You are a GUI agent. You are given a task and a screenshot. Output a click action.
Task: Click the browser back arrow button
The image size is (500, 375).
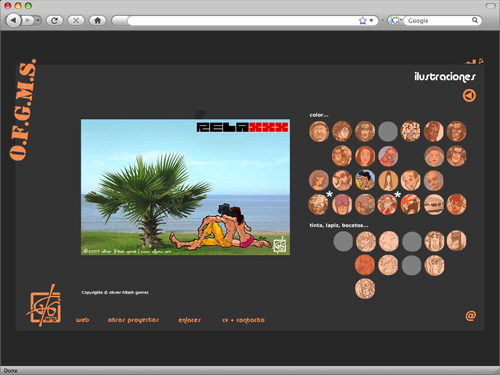(x=13, y=21)
